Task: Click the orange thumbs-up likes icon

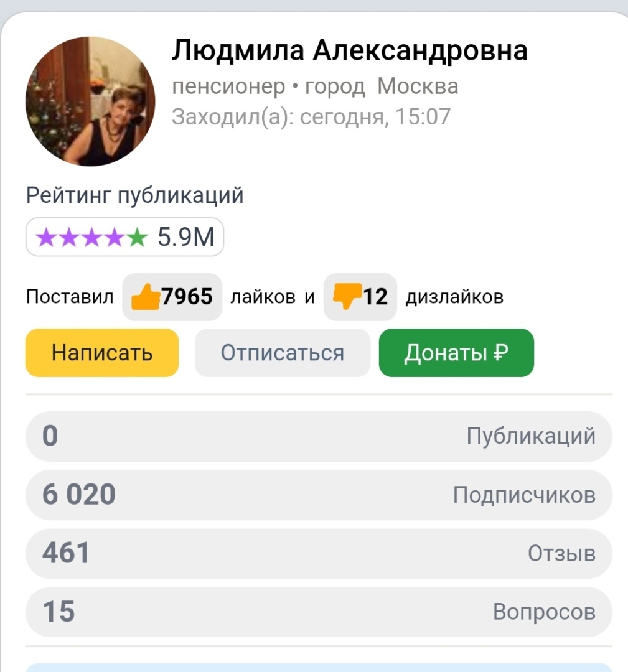Action: [x=146, y=297]
